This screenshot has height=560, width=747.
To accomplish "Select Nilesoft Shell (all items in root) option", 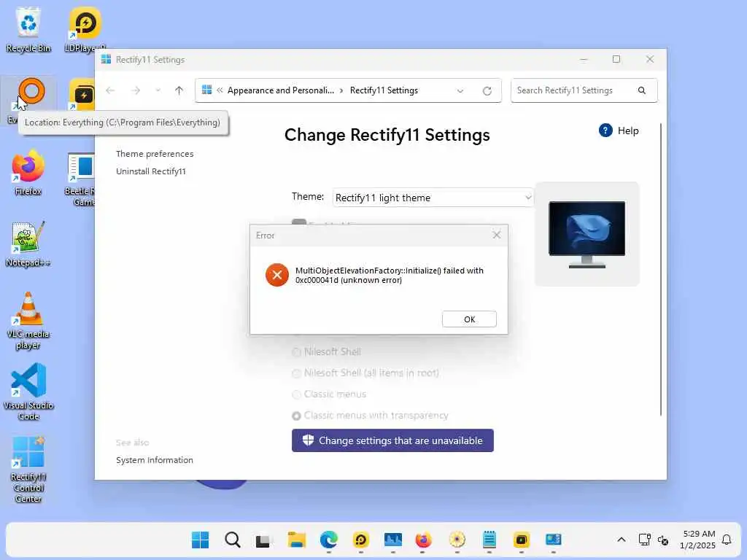I will pos(296,373).
